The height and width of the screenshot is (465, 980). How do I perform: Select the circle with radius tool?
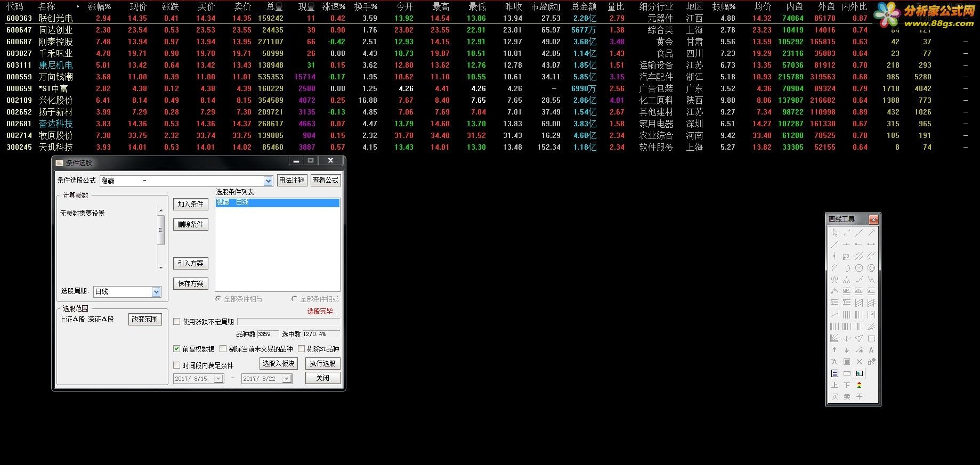coord(858,268)
